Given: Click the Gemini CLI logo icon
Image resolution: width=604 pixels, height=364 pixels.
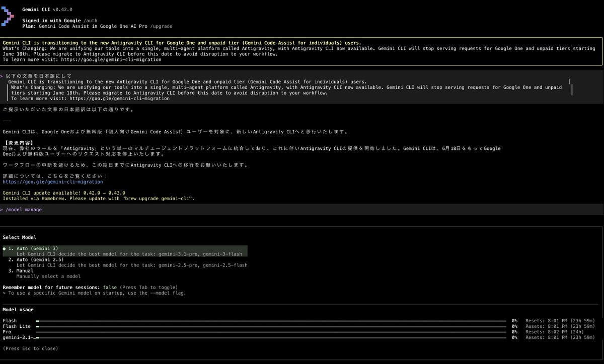Looking at the screenshot, I should click(x=7, y=17).
